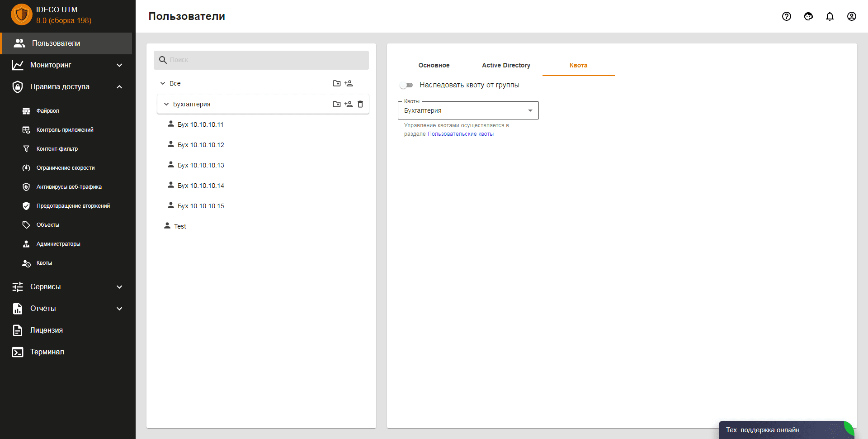This screenshot has height=439, width=868.
Task: Create new group folder in Все
Action: (x=337, y=83)
